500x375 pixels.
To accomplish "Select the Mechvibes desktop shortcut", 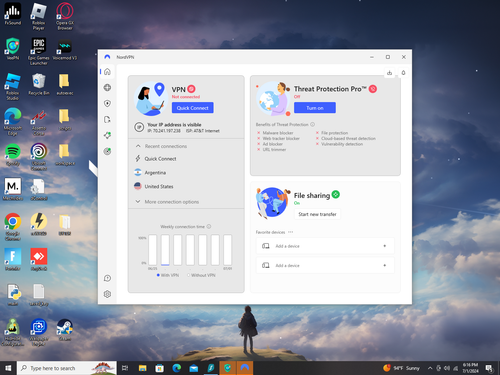I will [12, 189].
